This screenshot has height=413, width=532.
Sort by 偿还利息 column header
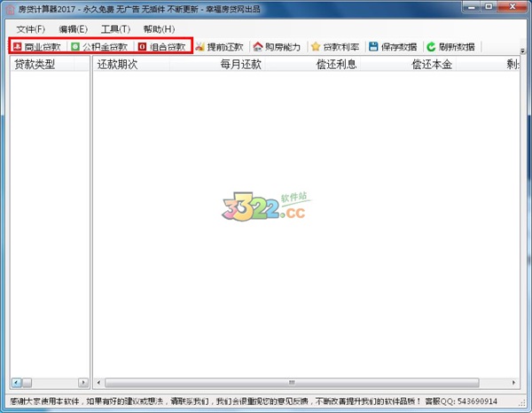pos(312,64)
